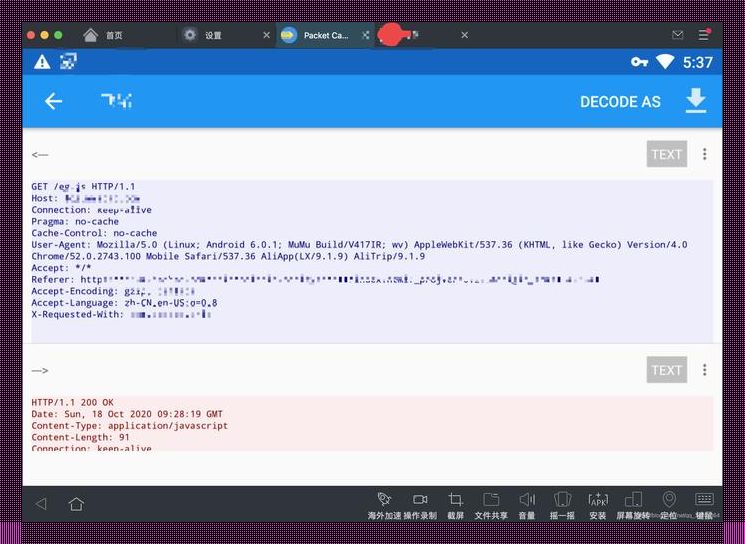Click the Date header line in the response
The image size is (745, 544).
point(127,414)
